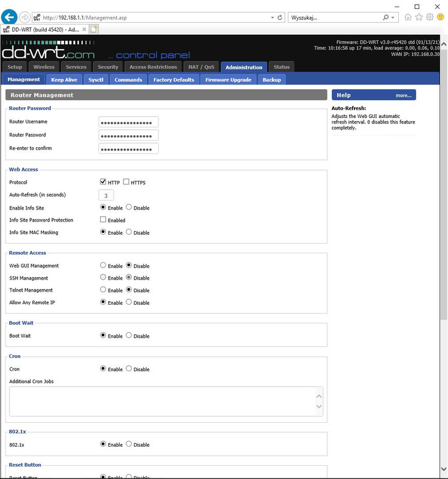This screenshot has height=479, width=448.
Task: Click the page scrollbar down arrow
Action: tap(444, 469)
